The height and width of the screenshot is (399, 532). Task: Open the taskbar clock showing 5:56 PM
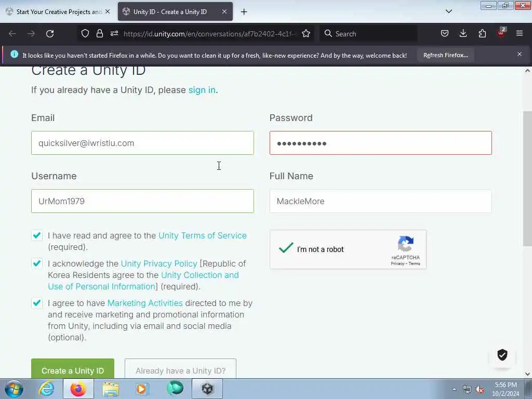pos(506,389)
